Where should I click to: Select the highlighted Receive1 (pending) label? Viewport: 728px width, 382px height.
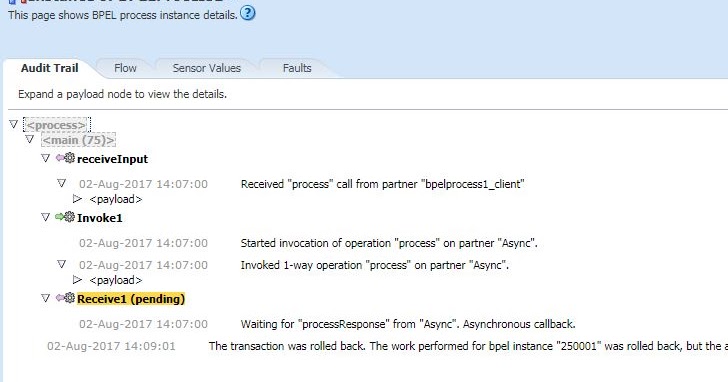coord(131,299)
